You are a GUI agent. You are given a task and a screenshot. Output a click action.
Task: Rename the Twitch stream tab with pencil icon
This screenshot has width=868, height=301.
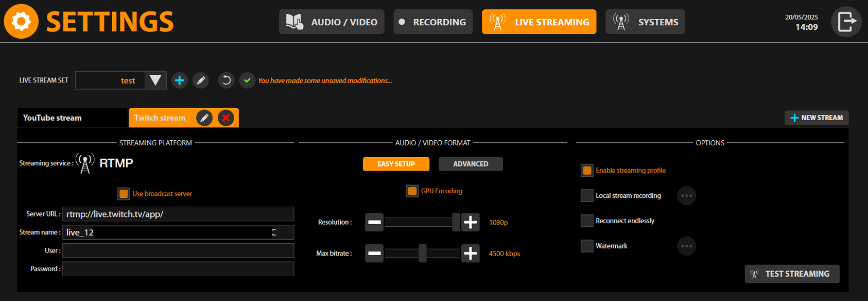coord(204,118)
